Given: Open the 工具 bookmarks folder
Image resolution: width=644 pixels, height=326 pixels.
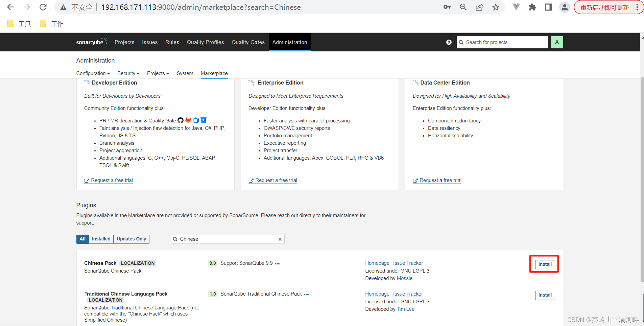Looking at the screenshot, I should [x=19, y=23].
